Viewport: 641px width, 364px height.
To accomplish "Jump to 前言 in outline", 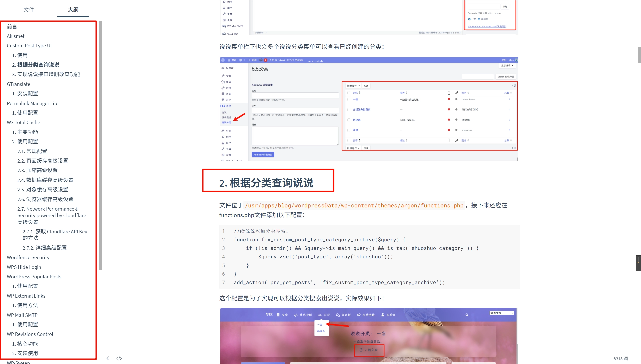I will (12, 26).
